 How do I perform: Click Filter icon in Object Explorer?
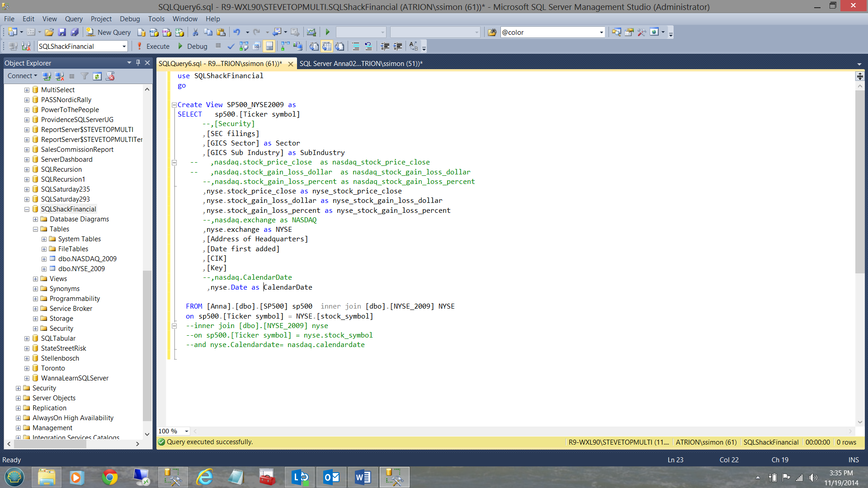pos(85,76)
